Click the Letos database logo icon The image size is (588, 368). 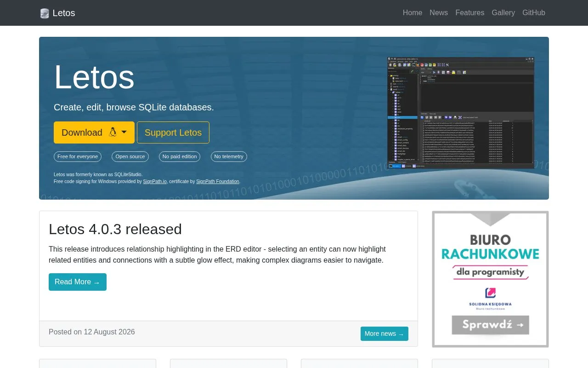click(45, 13)
